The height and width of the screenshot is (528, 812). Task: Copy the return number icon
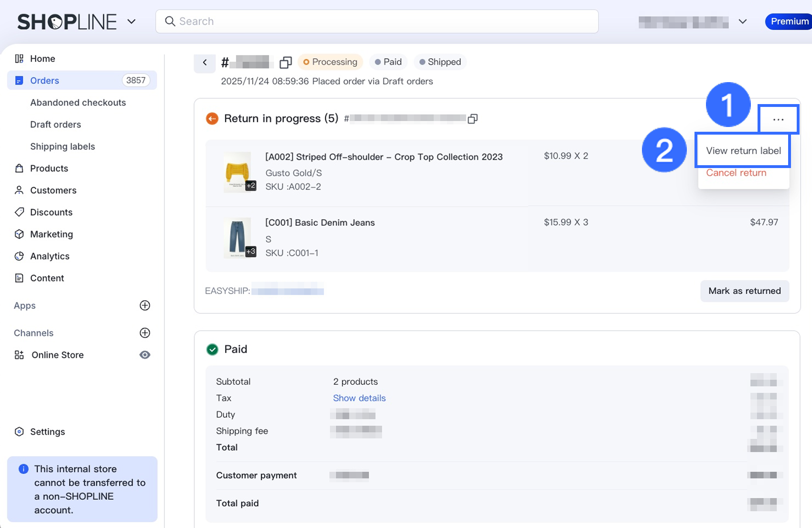(472, 119)
